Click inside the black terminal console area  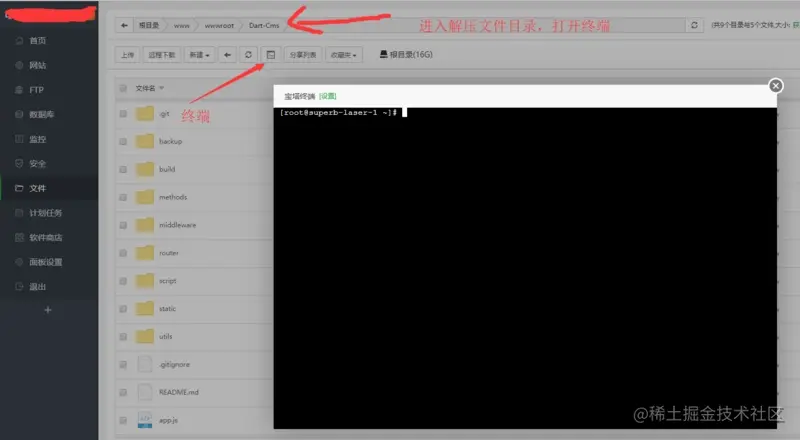pos(525,268)
